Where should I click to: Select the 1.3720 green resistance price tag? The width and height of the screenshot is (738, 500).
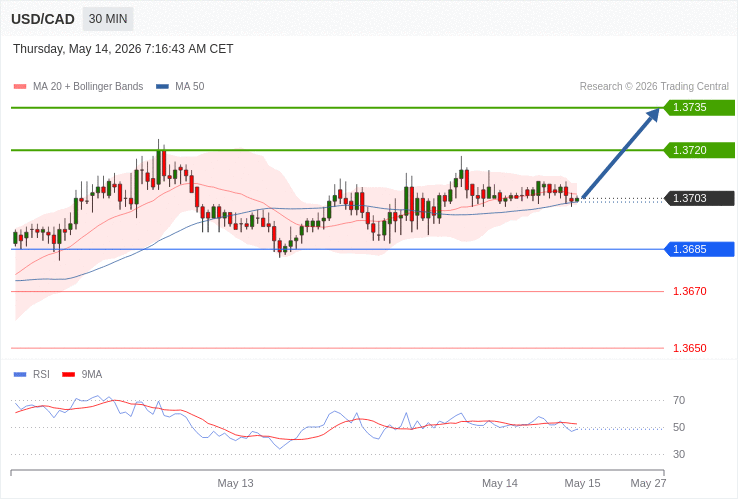point(699,150)
